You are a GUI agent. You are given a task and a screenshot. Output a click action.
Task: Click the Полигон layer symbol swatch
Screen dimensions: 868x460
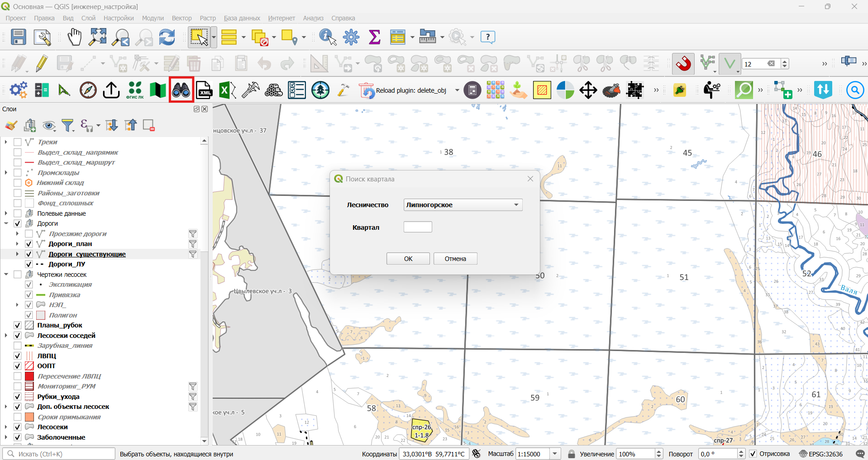tap(41, 315)
